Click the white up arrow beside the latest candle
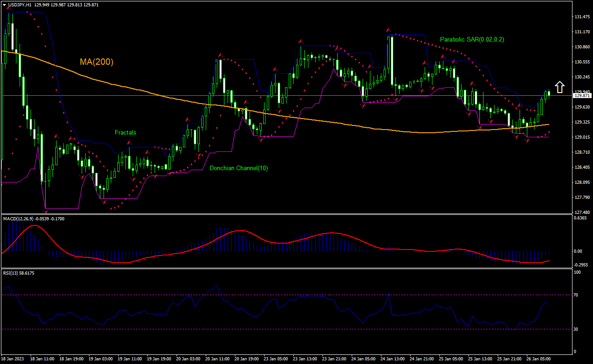 (560, 87)
